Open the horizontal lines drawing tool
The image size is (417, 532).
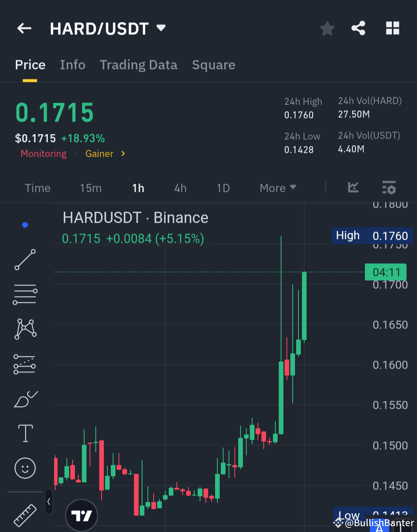(25, 294)
